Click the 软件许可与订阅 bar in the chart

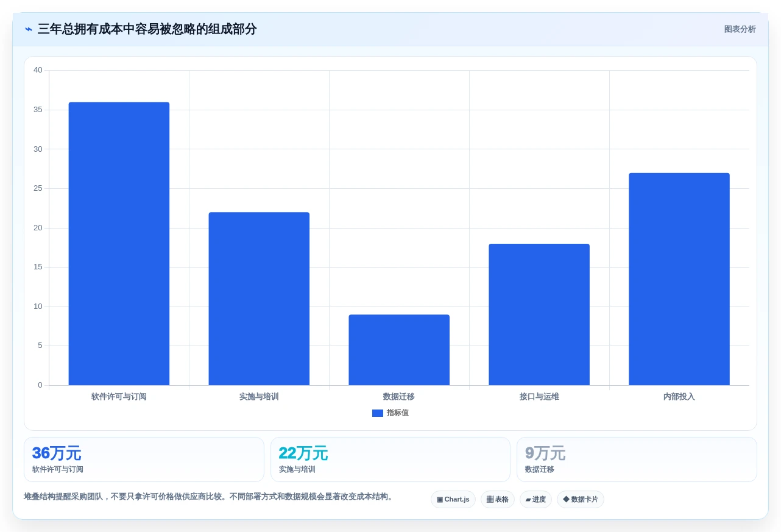[119, 244]
